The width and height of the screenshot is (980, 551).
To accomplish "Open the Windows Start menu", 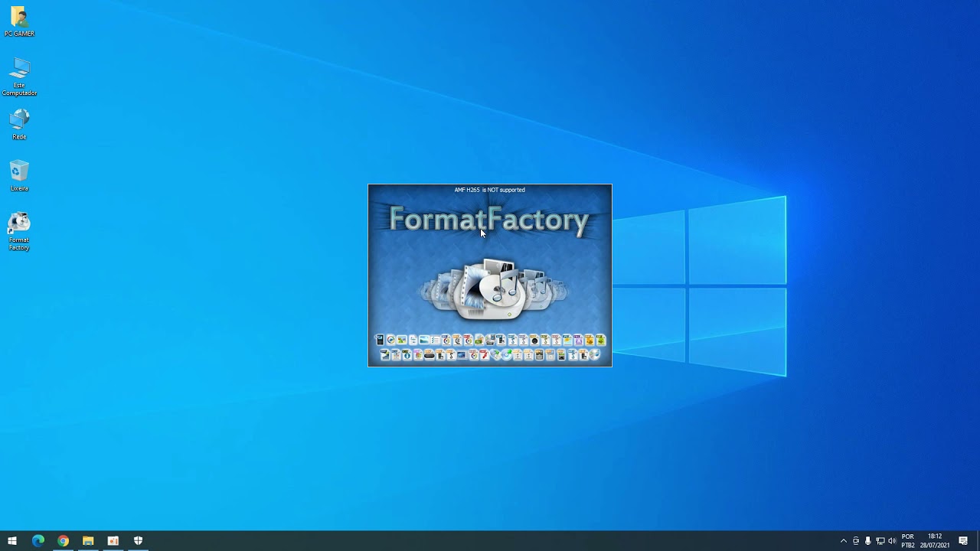I will pyautogui.click(x=12, y=541).
